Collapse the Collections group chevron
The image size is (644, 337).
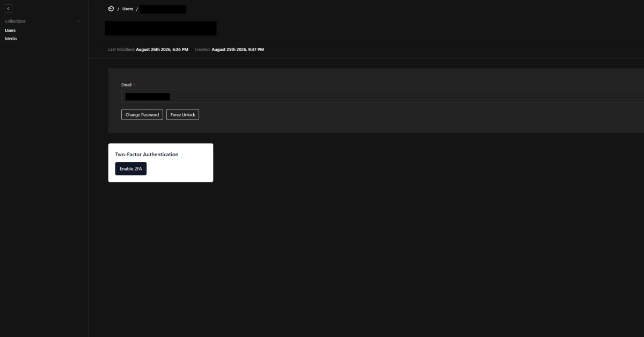pyautogui.click(x=78, y=21)
